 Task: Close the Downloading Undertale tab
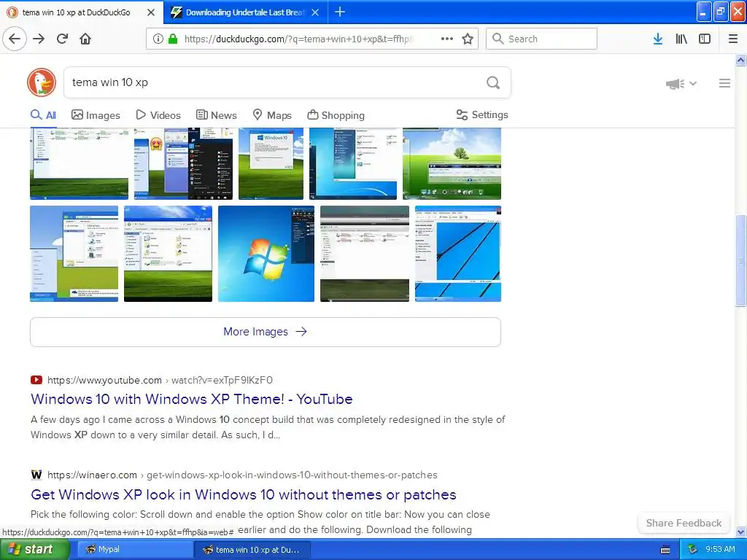(315, 12)
